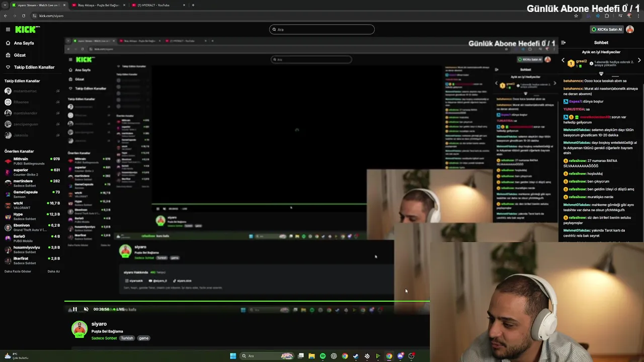644x362 pixels.
Task: Open a new browser tab
Action: [193, 5]
